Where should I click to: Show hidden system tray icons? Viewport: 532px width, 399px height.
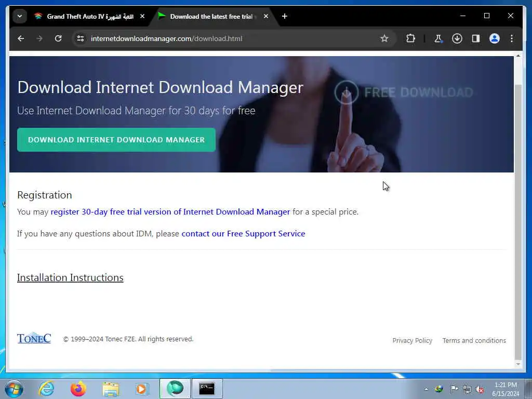[426, 389]
